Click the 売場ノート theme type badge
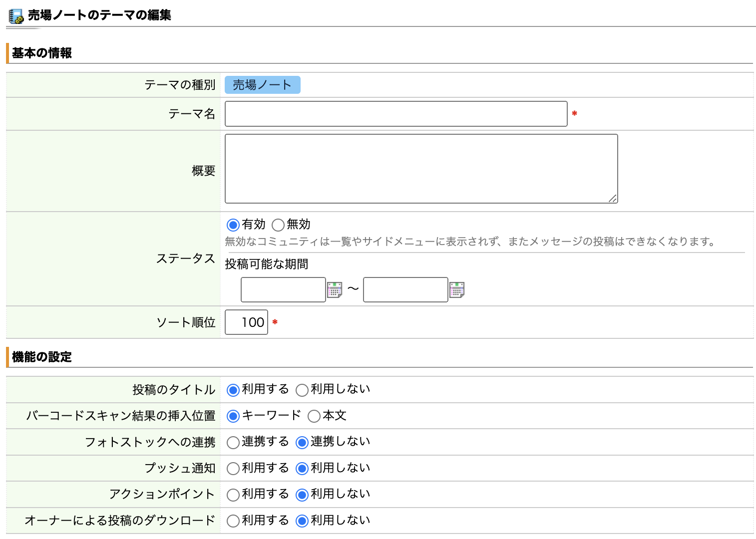This screenshot has height=539, width=756. coord(263,85)
